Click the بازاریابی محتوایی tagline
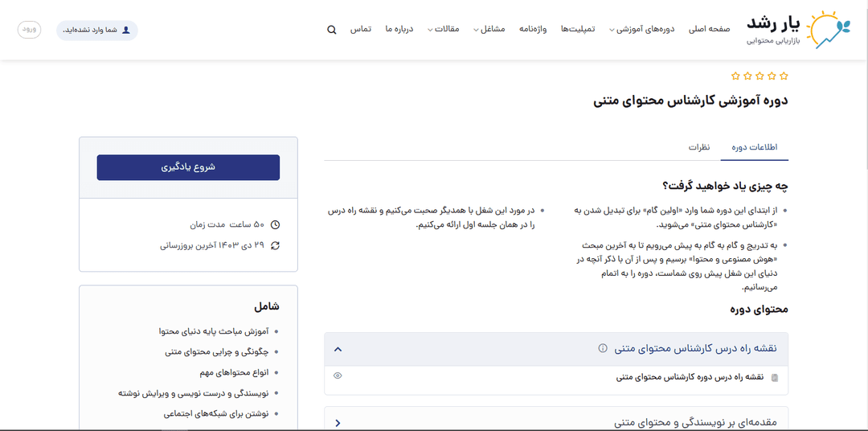 tap(774, 42)
